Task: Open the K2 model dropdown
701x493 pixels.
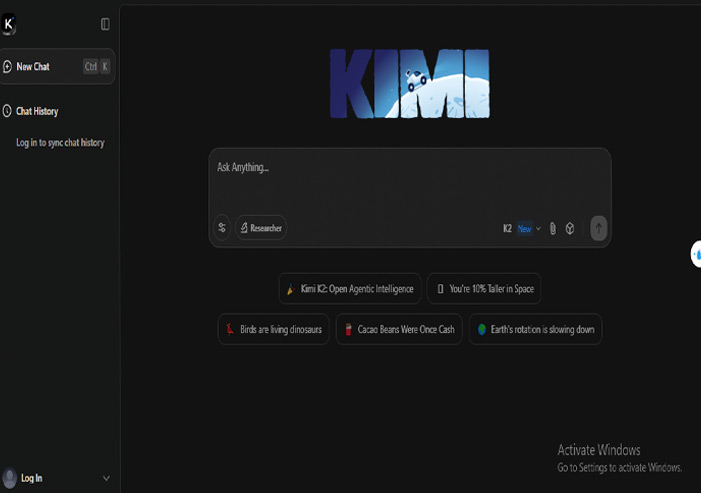Action: [x=522, y=229]
